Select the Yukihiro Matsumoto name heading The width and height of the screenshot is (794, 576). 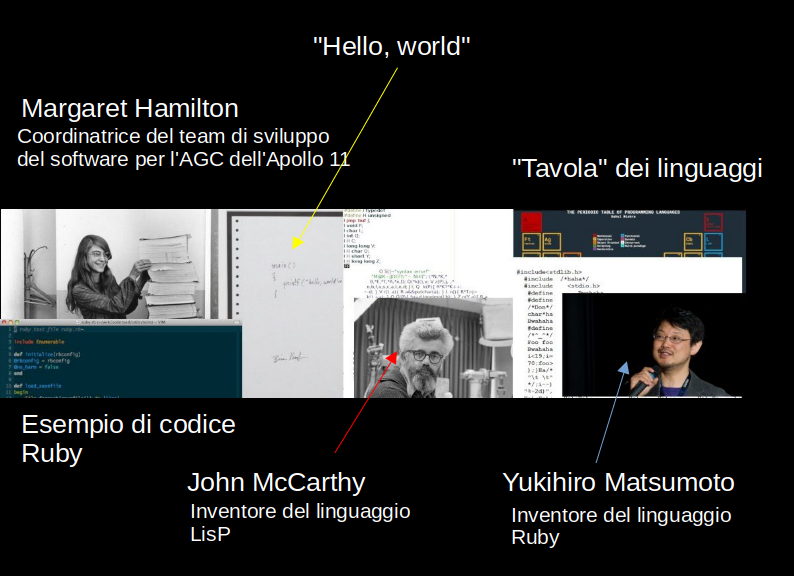click(x=618, y=483)
